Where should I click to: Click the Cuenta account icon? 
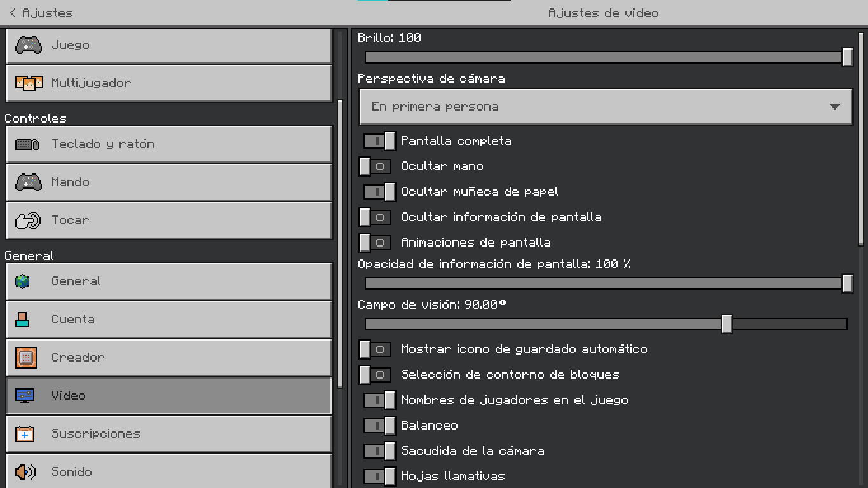[x=23, y=320]
